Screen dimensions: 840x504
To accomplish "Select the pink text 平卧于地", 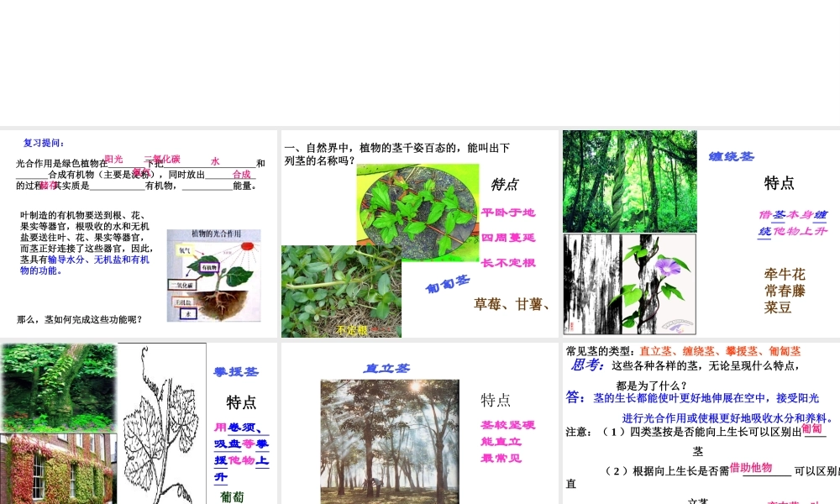I will (508, 213).
